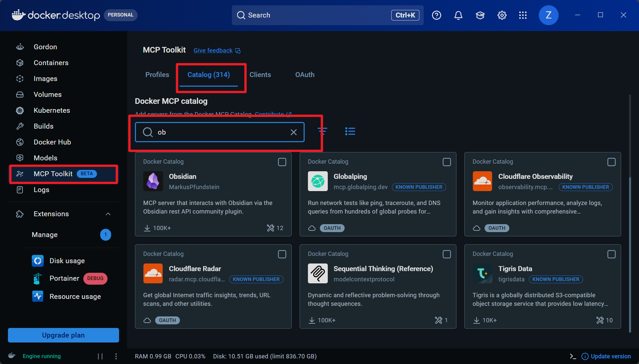The width and height of the screenshot is (639, 364).
Task: Open Logs in the sidebar
Action: point(64,190)
